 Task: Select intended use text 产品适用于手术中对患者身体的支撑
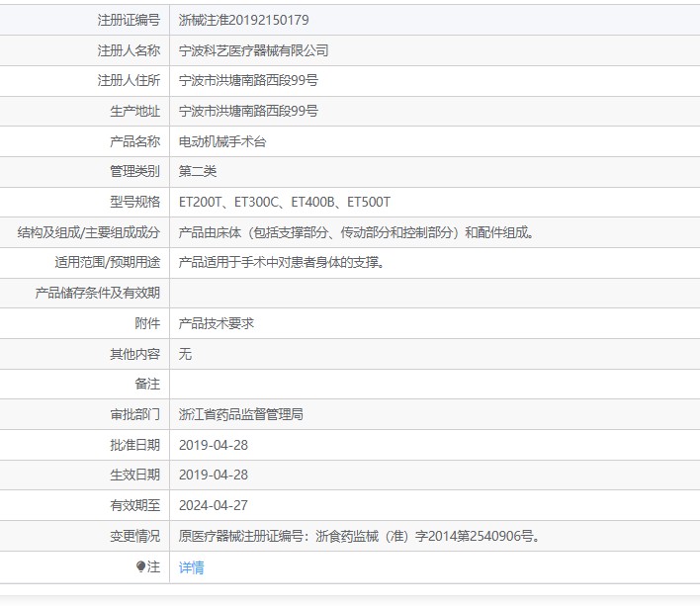[x=281, y=262]
